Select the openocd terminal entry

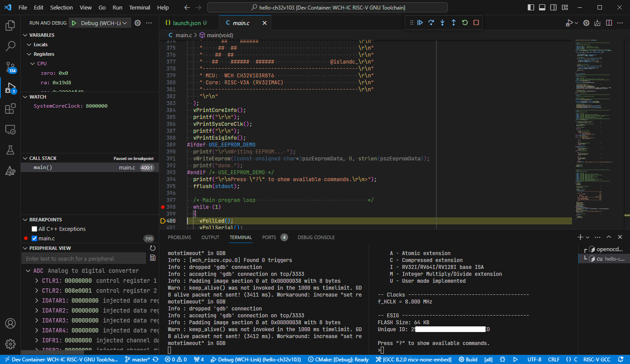(606, 249)
